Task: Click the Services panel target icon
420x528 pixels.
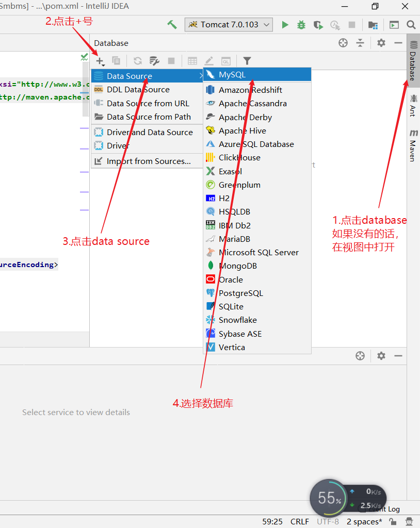Action: point(360,356)
